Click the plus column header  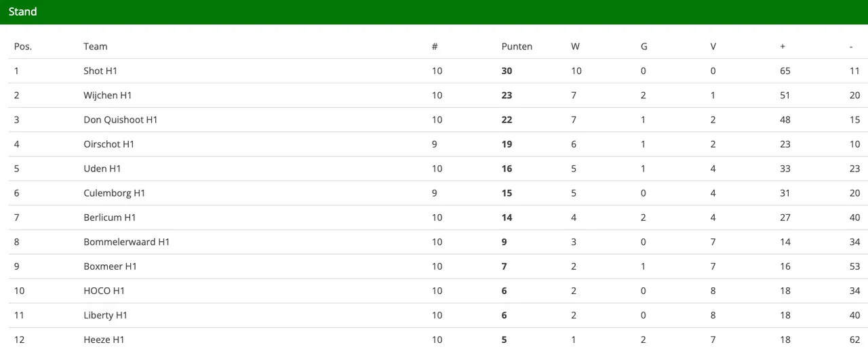coord(783,47)
